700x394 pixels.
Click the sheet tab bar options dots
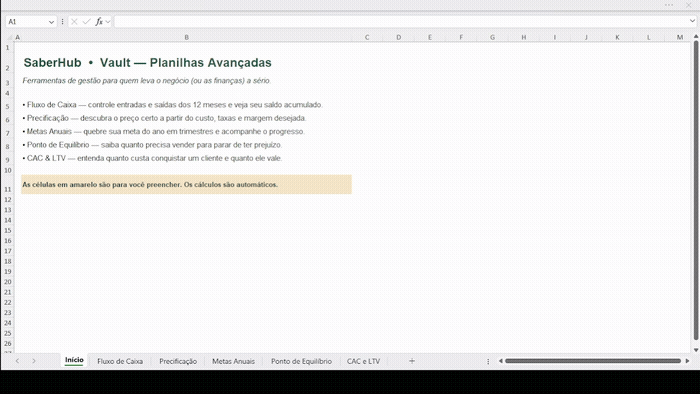[x=488, y=361]
